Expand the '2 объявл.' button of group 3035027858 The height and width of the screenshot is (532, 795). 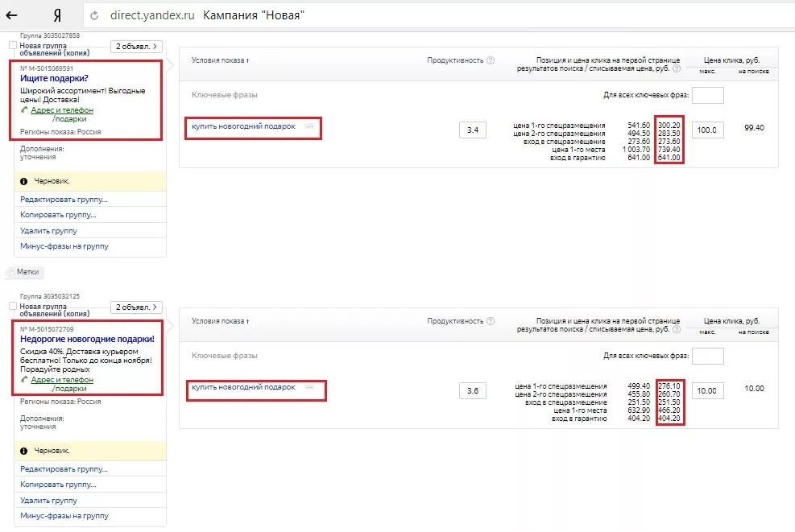tap(136, 46)
